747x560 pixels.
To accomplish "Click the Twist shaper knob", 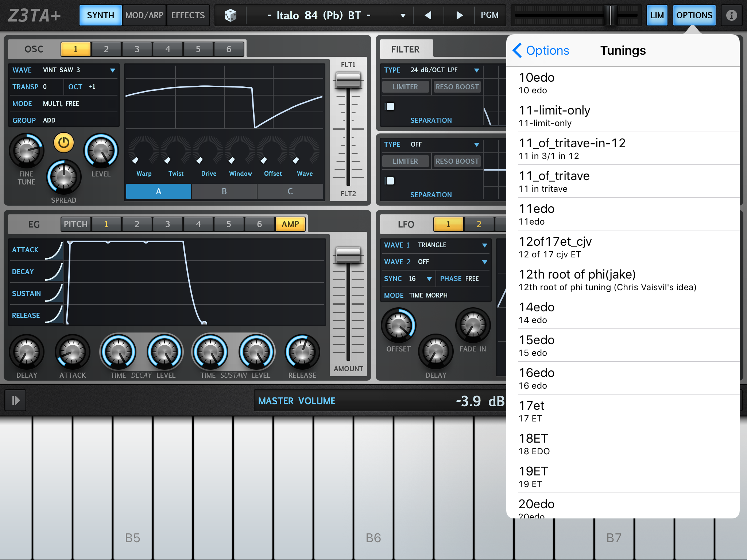I will coord(176,151).
